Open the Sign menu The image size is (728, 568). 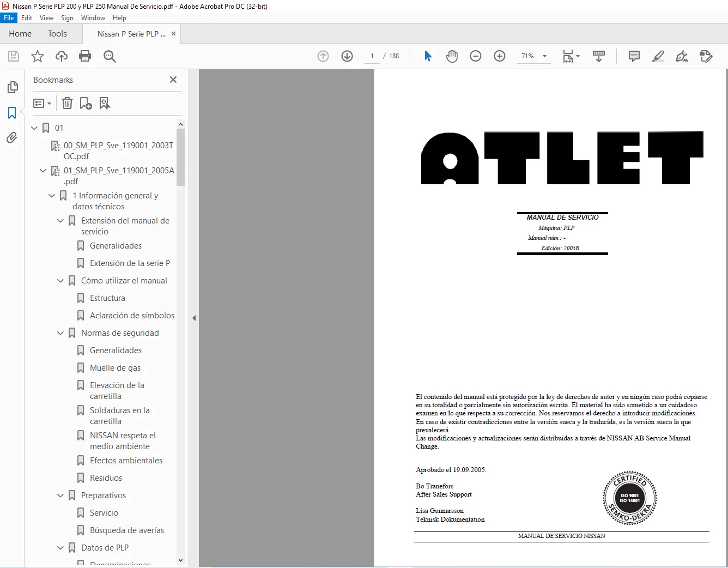pos(67,18)
